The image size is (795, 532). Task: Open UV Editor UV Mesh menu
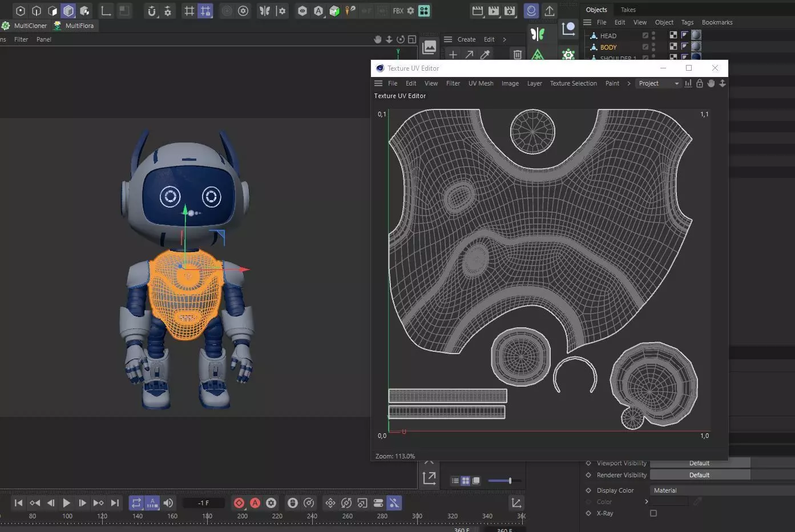[481, 83]
